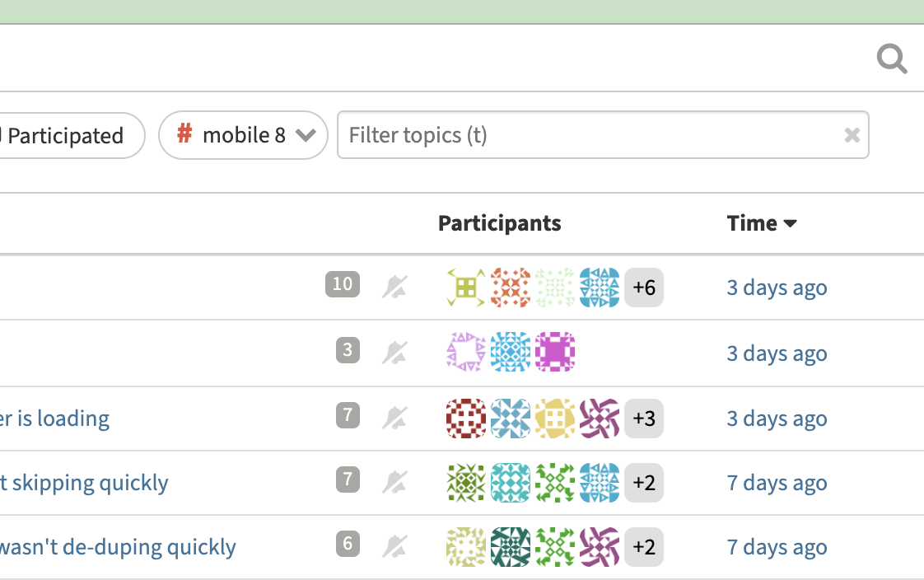
Task: Select the Participated filter tab
Action: 66,136
